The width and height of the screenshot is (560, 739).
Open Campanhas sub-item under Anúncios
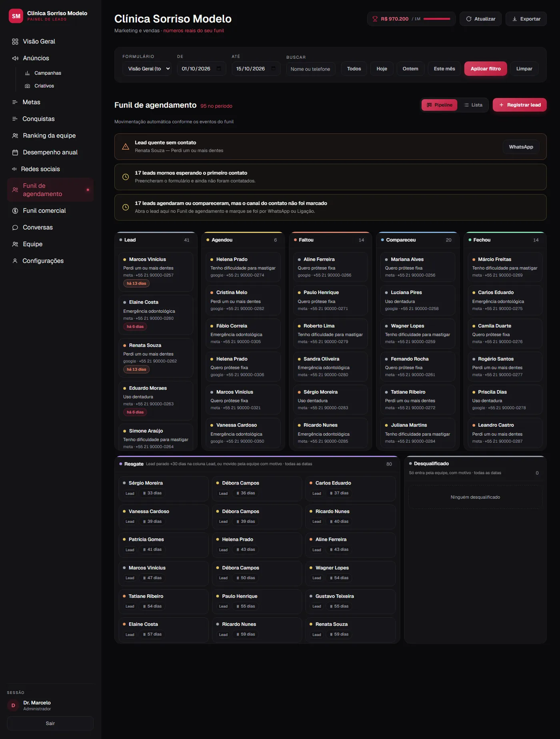(48, 73)
